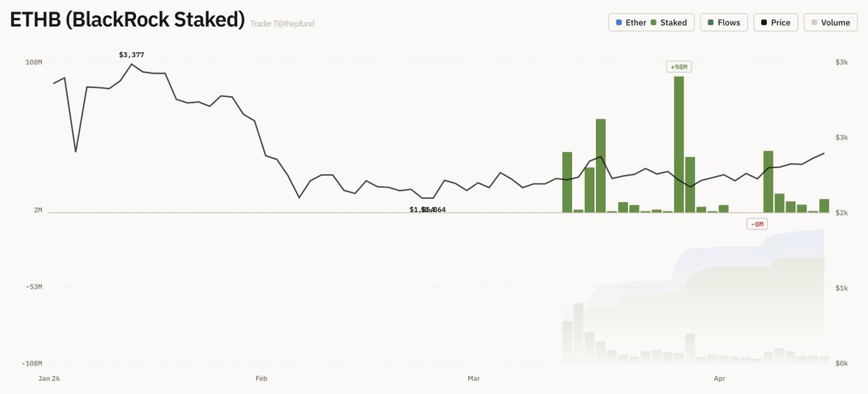Image resolution: width=868 pixels, height=394 pixels.
Task: Click the Feb date axis label
Action: pyautogui.click(x=262, y=378)
